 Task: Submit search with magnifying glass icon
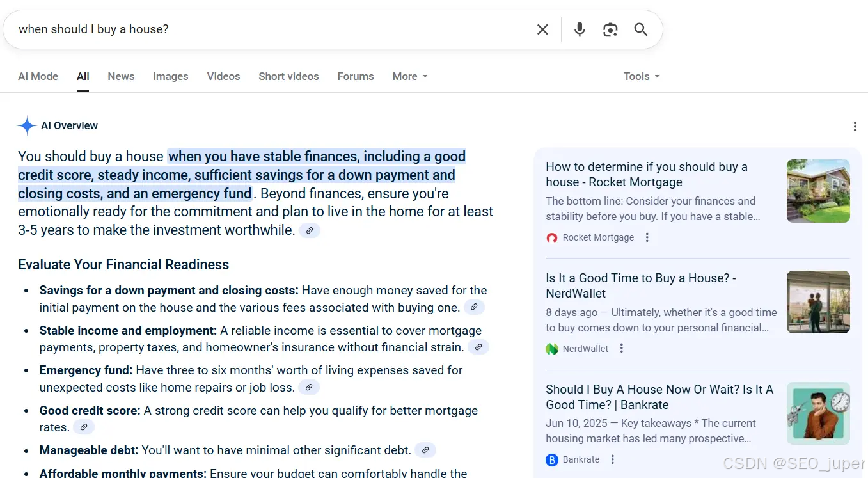click(641, 29)
